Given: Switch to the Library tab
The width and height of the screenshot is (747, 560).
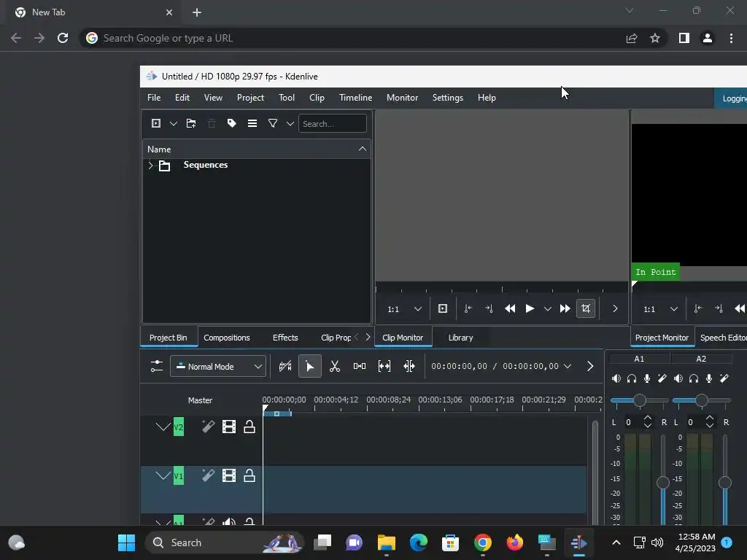Looking at the screenshot, I should [461, 338].
